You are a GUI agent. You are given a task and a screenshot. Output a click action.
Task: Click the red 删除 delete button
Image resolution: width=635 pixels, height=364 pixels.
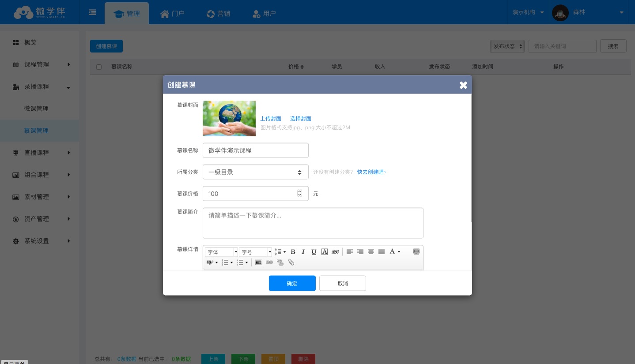pos(303,359)
